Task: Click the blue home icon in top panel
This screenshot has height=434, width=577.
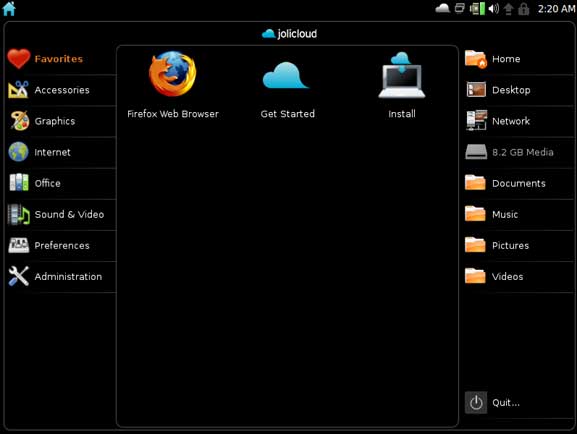Action: (9, 8)
